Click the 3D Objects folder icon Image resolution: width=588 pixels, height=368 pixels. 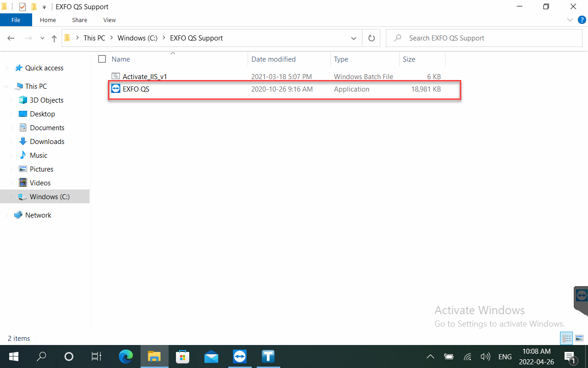(x=23, y=100)
